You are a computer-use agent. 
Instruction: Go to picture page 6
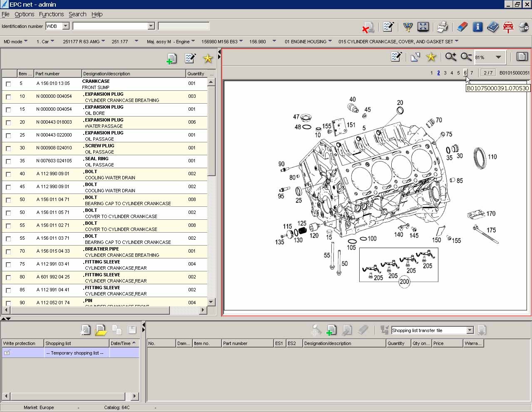[465, 73]
